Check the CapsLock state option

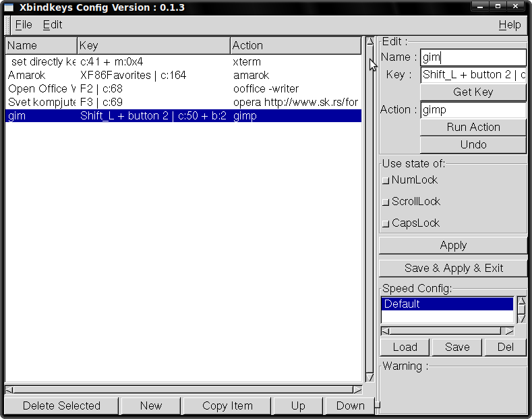coord(386,223)
